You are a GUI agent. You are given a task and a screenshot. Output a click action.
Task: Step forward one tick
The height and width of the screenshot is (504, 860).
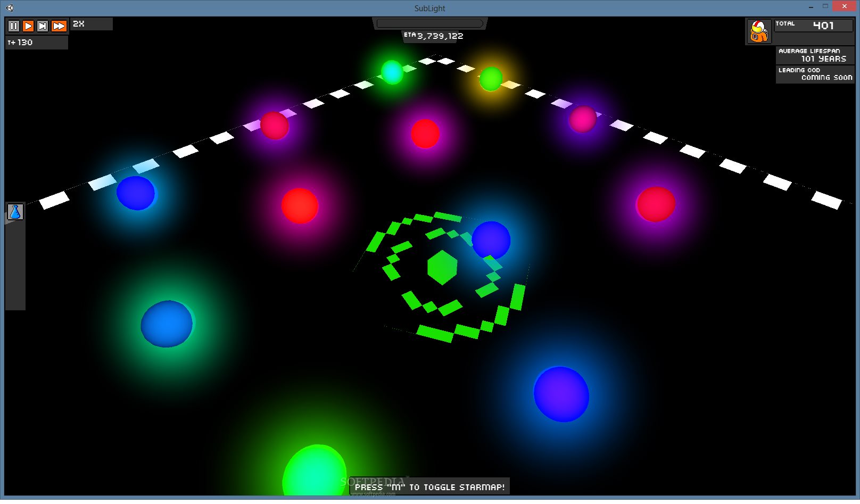tap(43, 26)
